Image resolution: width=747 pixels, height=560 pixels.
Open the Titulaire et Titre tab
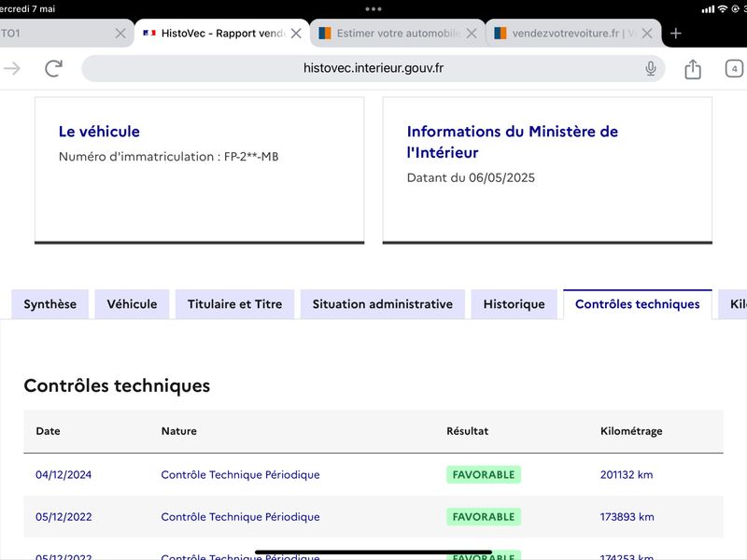click(x=235, y=304)
